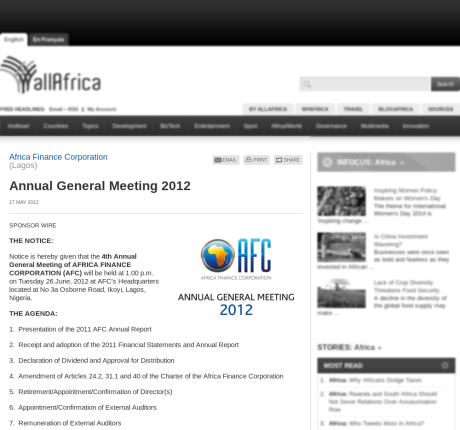Image resolution: width=460 pixels, height=430 pixels.
Task: Click the '17 May 2012' date text
Action: (x=24, y=202)
